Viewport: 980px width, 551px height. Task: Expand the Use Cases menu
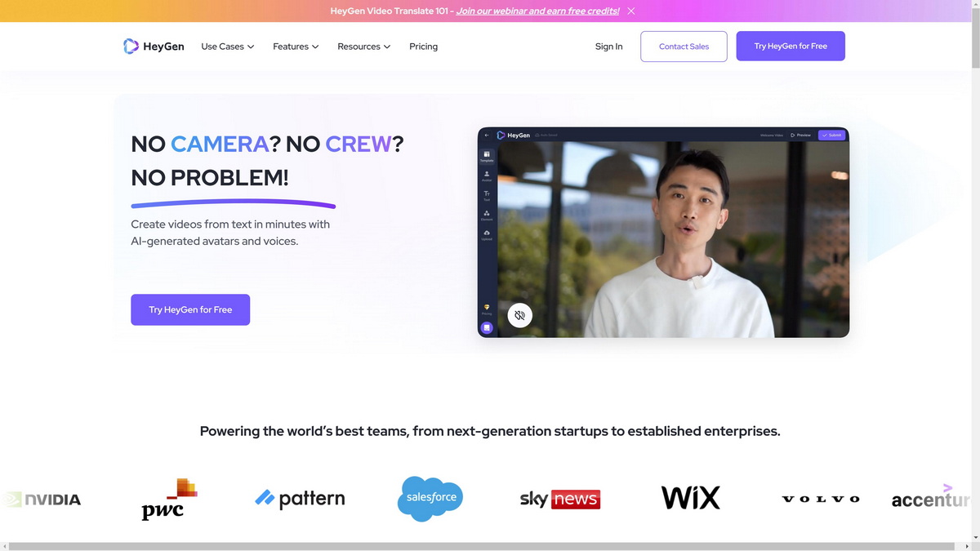click(228, 47)
